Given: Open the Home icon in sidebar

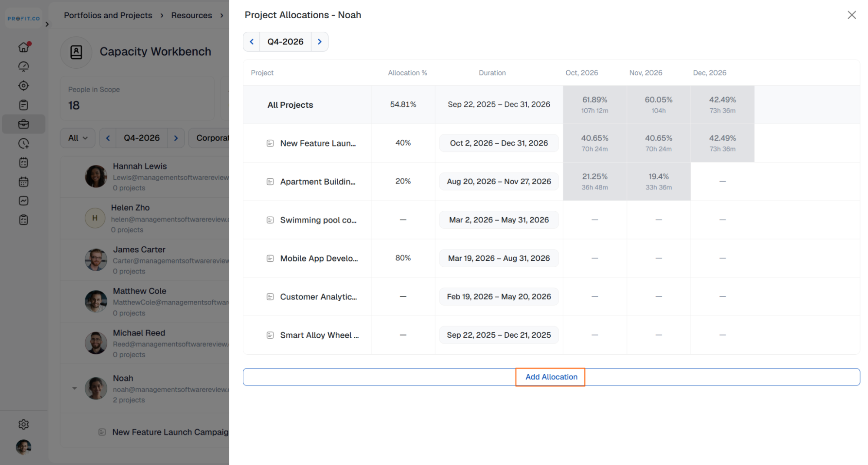Looking at the screenshot, I should point(23,47).
